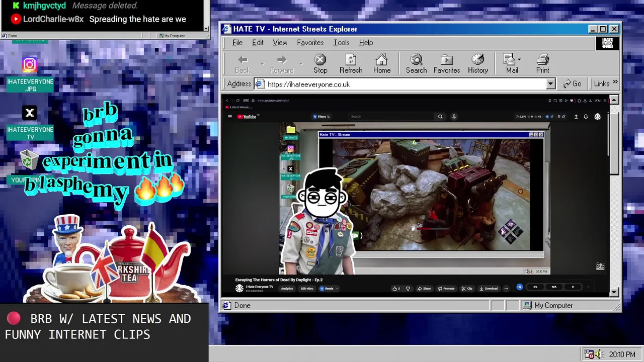Download the video
Image resolution: width=644 pixels, height=362 pixels.
click(x=489, y=289)
